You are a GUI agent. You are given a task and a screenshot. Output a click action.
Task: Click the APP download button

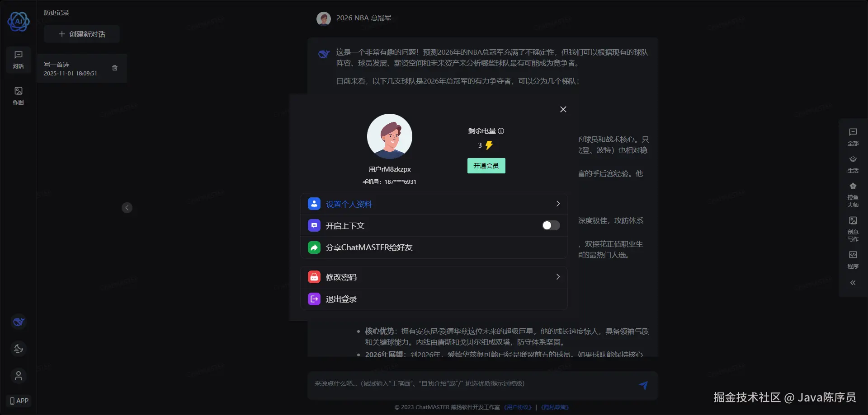(19, 401)
